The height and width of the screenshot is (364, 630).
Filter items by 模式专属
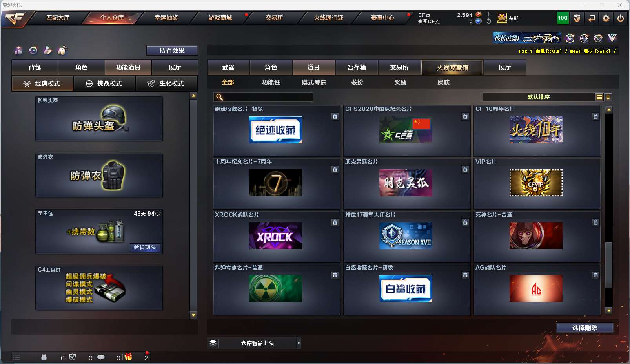(x=314, y=82)
